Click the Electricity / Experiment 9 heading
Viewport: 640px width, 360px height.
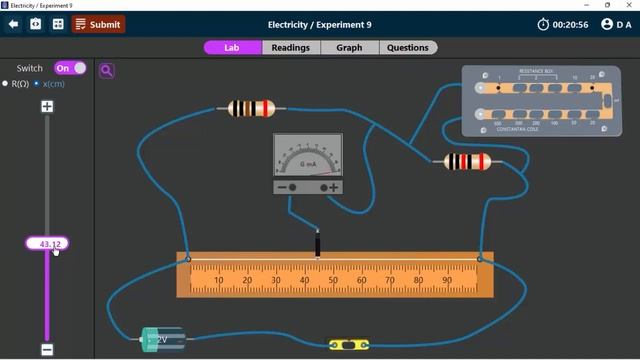click(320, 24)
